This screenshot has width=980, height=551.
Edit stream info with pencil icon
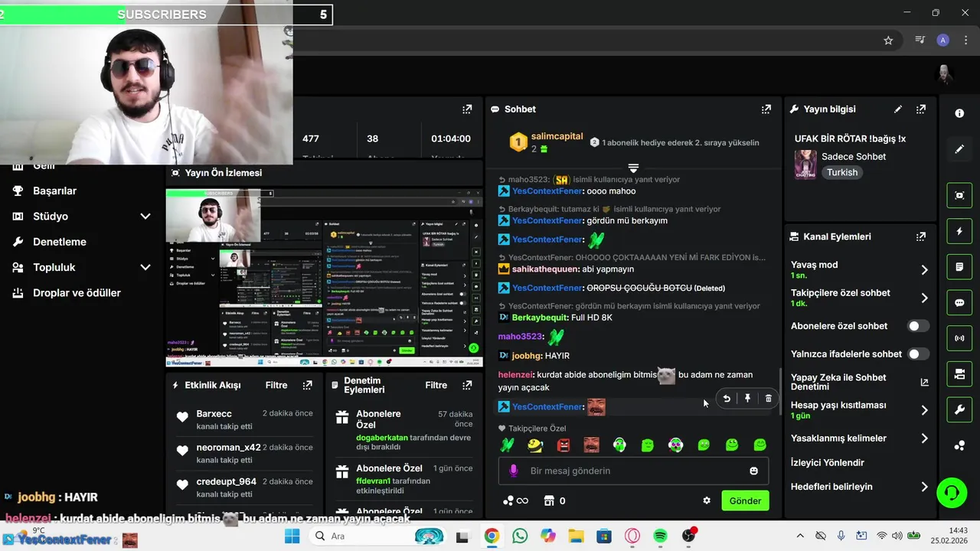(898, 109)
